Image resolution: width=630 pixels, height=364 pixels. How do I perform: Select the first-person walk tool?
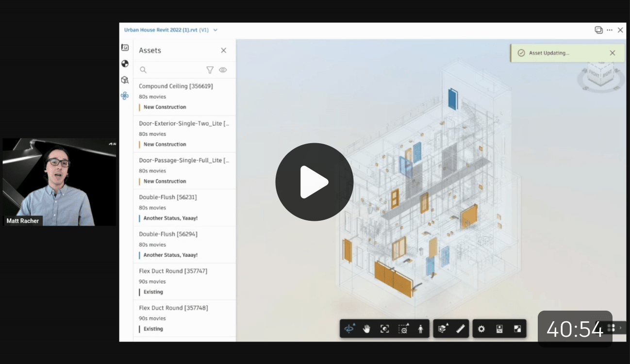420,329
